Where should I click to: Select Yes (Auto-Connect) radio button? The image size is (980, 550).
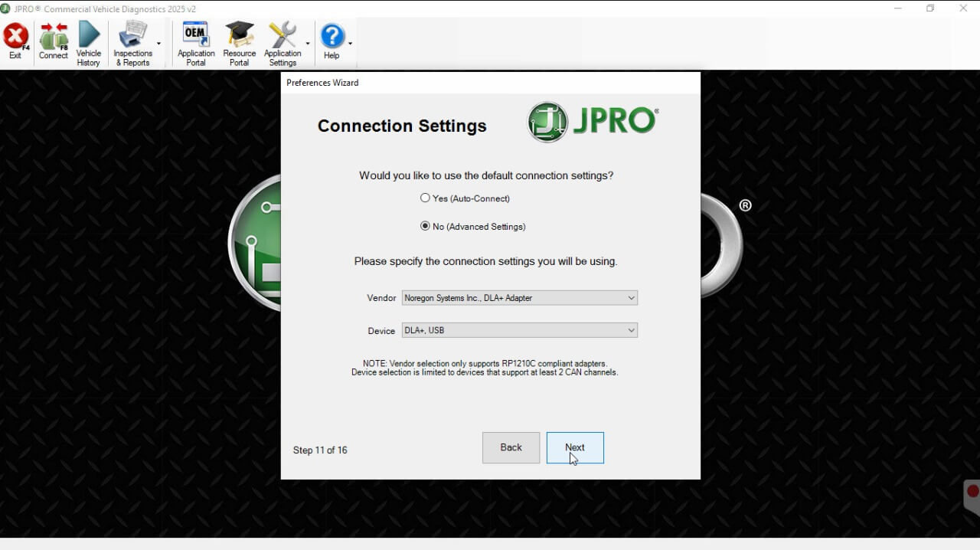426,198
